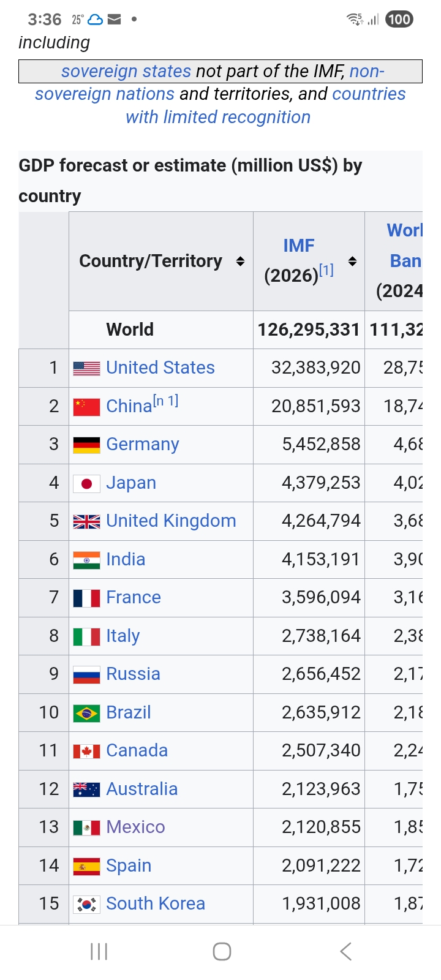Select China value 20,851,593

pyautogui.click(x=309, y=406)
